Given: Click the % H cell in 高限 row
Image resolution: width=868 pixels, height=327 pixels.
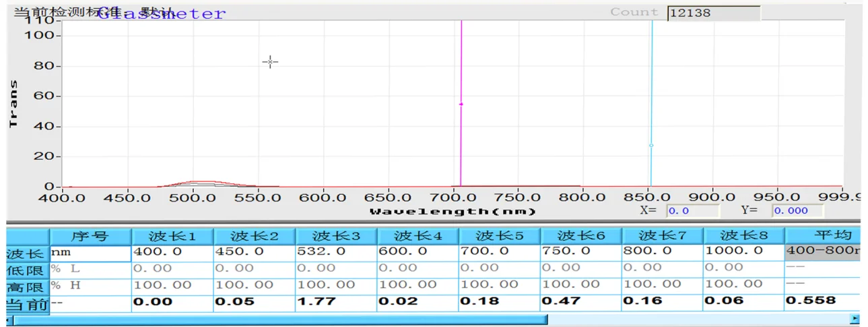Looking at the screenshot, I should [90, 287].
